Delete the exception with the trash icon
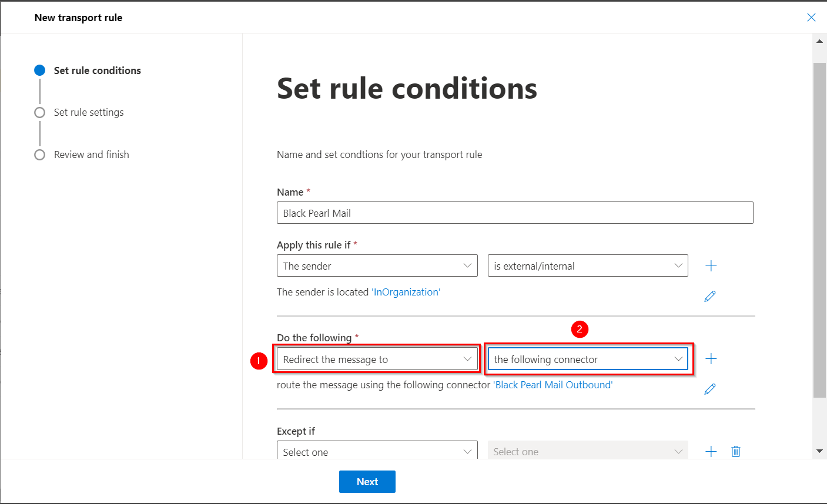This screenshot has height=504, width=827. click(x=736, y=451)
